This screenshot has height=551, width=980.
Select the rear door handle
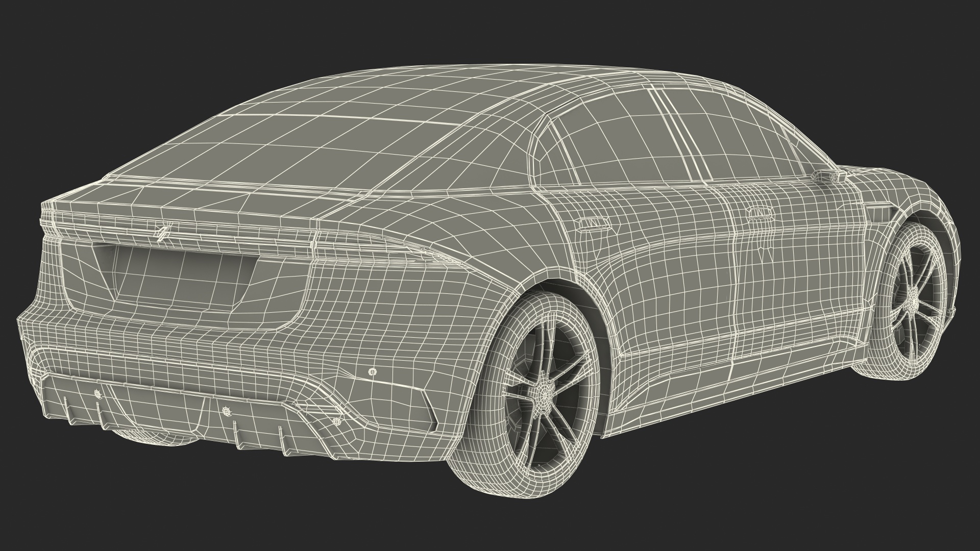point(595,224)
